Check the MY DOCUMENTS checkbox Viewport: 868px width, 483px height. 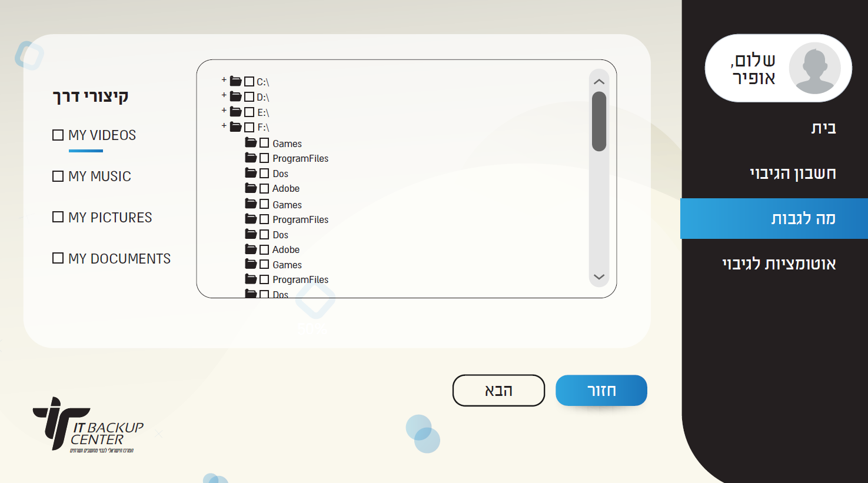coord(58,258)
